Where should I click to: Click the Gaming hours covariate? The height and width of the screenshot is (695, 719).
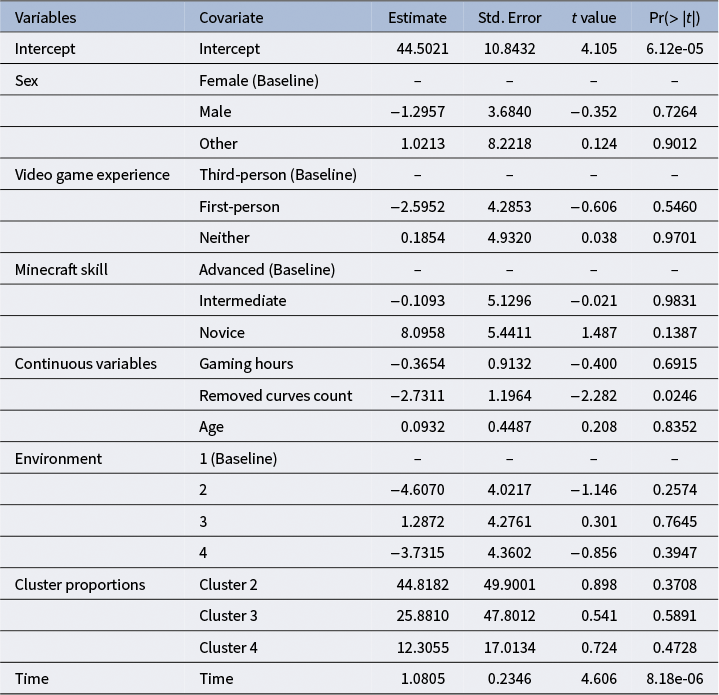[x=246, y=364]
